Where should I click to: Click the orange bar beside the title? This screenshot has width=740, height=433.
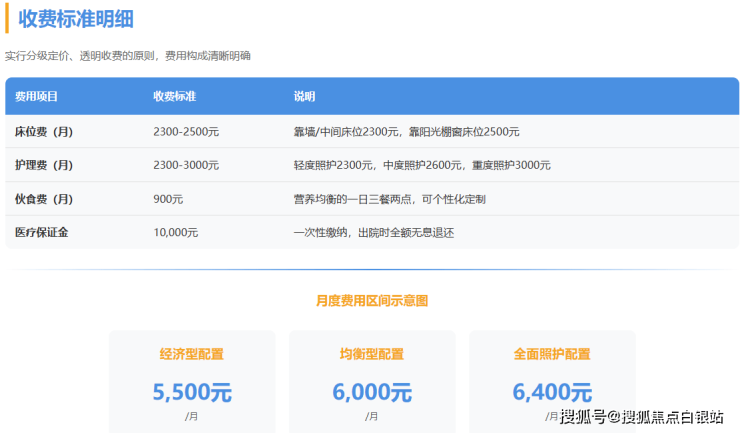(7, 18)
